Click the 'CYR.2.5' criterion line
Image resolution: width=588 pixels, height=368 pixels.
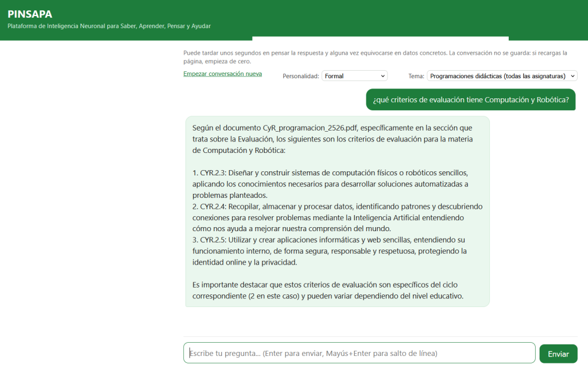click(x=330, y=251)
